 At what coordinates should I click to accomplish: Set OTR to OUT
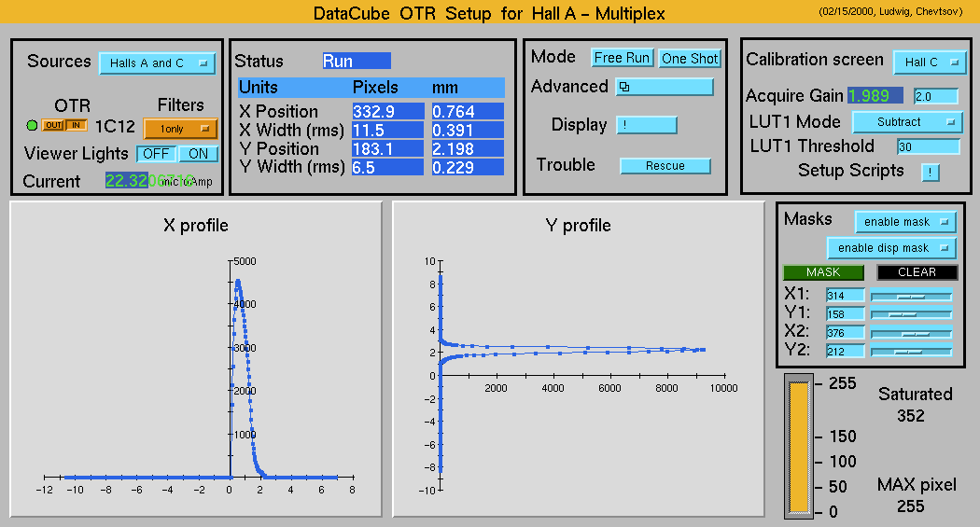[52, 126]
